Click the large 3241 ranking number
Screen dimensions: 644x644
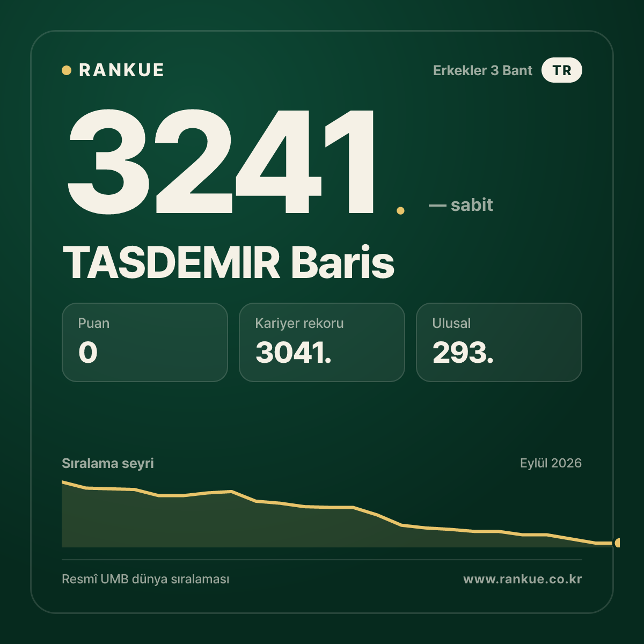coord(221,161)
